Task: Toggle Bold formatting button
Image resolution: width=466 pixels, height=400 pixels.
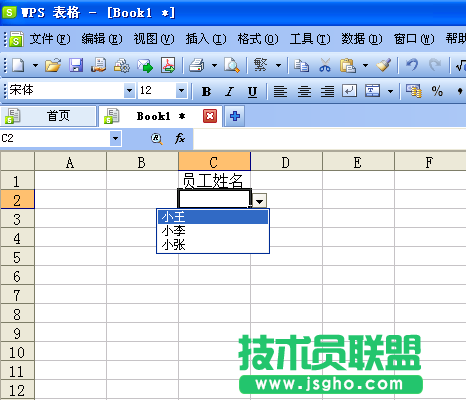Action: coord(206,91)
